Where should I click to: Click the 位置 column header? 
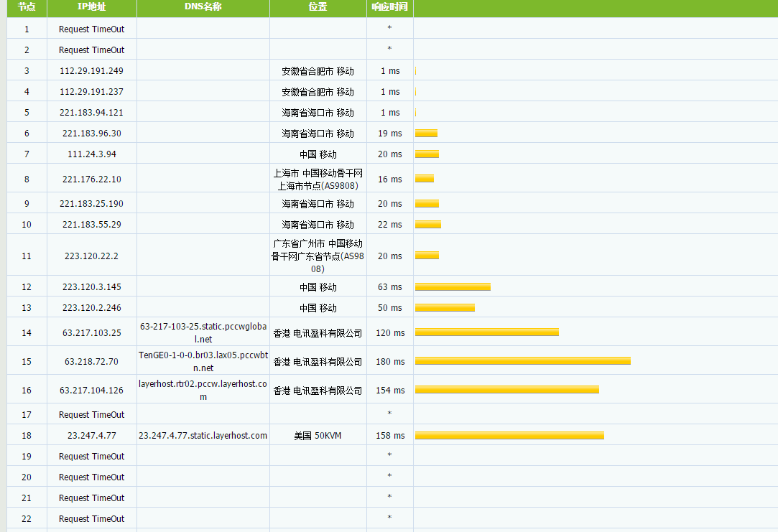pos(318,7)
